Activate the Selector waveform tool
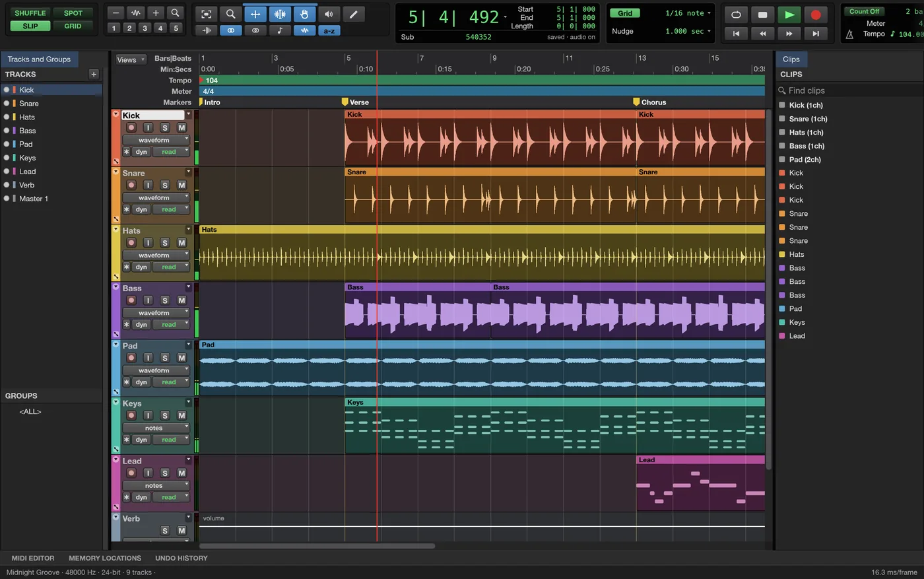 pos(280,14)
